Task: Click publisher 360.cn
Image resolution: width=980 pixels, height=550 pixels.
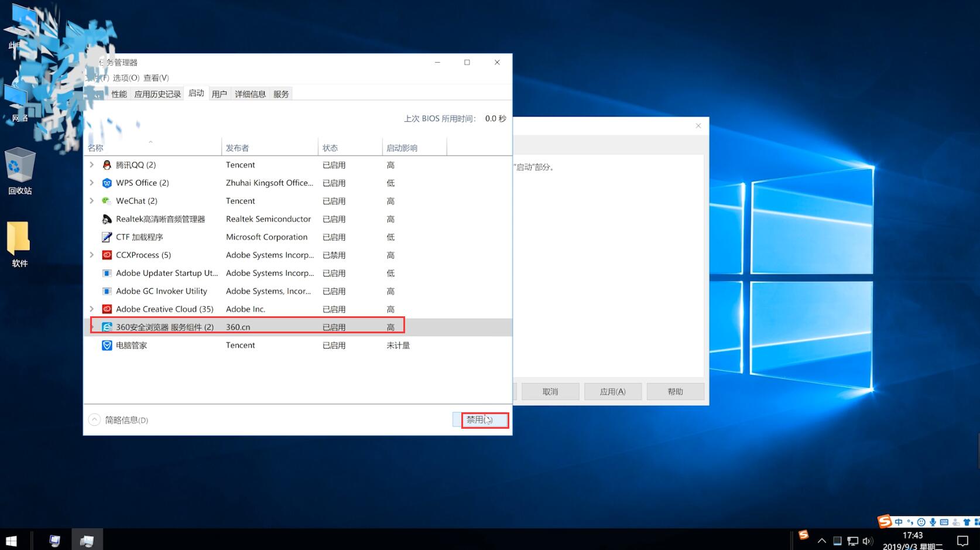Action: [238, 327]
